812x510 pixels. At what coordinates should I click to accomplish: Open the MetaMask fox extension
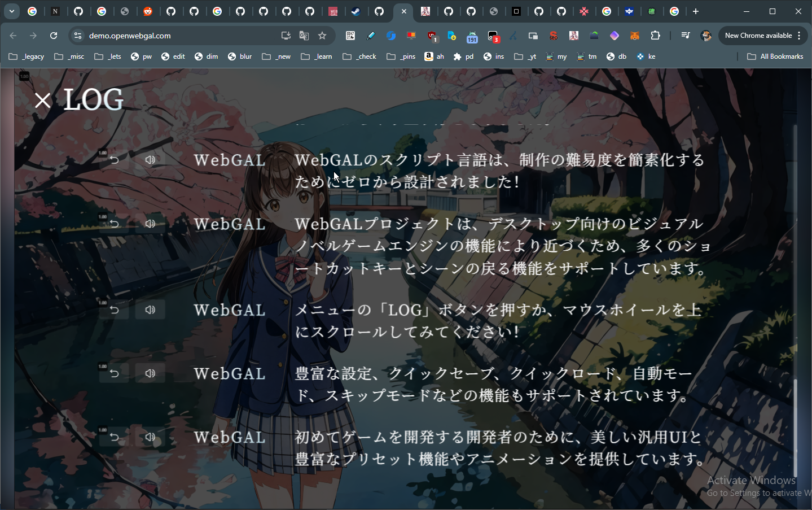click(635, 36)
